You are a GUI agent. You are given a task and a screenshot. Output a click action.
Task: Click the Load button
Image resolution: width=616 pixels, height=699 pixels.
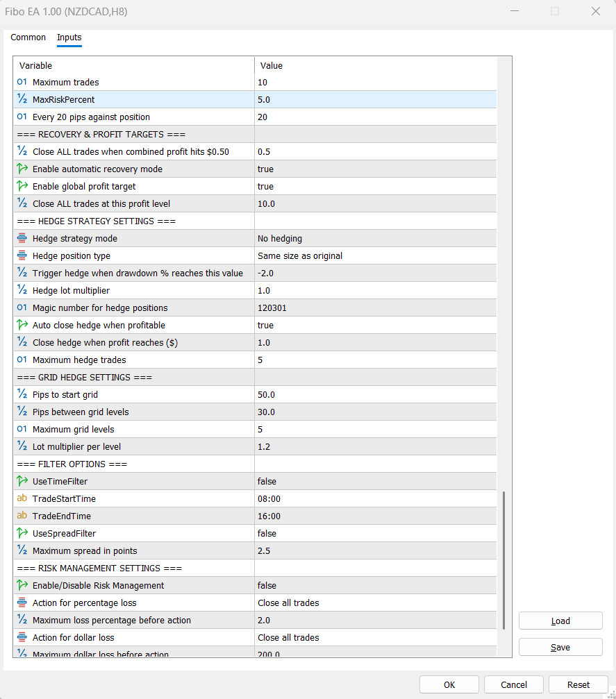pos(560,621)
